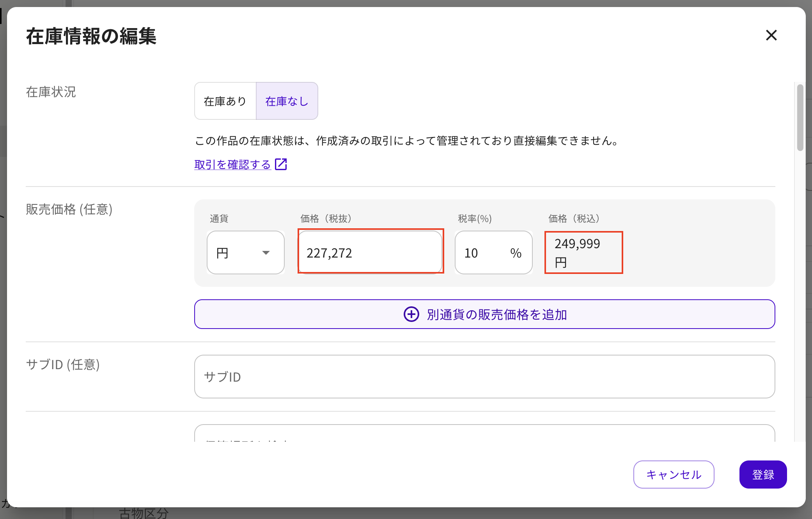Click the 別通貨の販売価格を追加 button
The height and width of the screenshot is (519, 812).
(485, 314)
